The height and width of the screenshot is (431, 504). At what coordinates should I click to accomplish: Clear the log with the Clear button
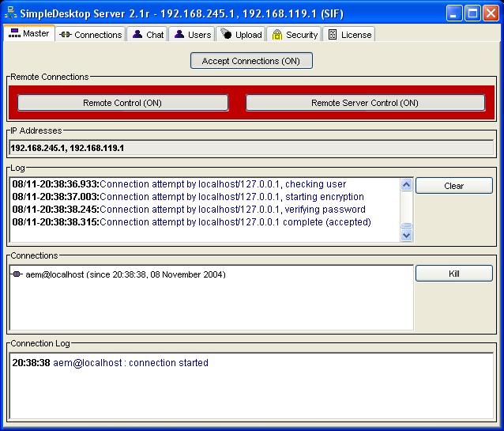pos(454,186)
